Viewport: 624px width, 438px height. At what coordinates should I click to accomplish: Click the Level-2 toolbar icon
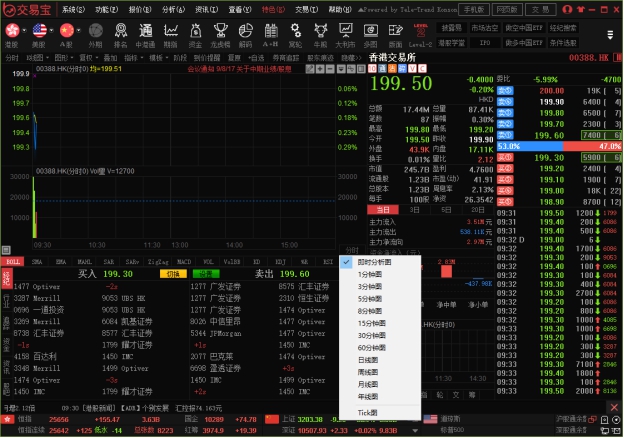point(422,33)
